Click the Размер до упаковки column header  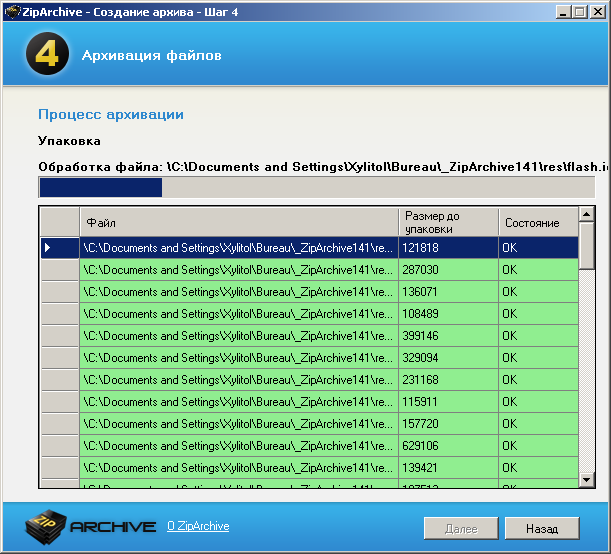tap(449, 222)
